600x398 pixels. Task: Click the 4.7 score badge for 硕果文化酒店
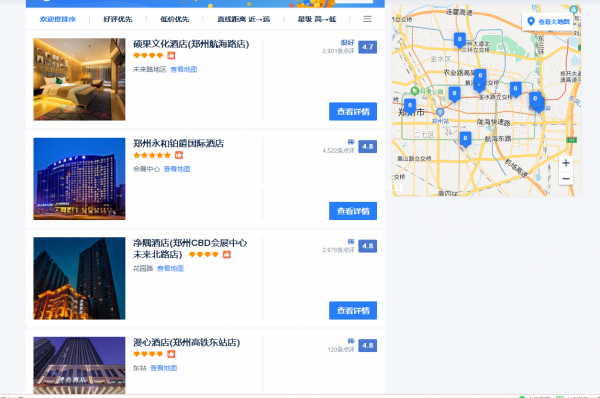pyautogui.click(x=367, y=47)
